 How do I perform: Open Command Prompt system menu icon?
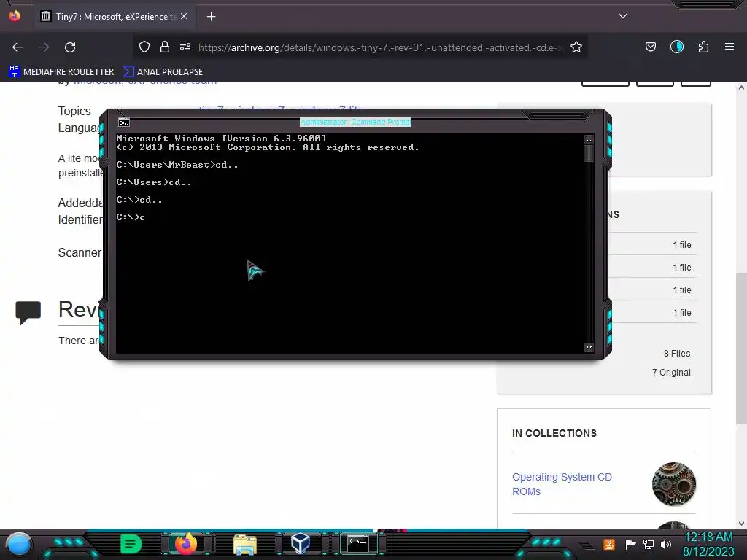(x=124, y=122)
